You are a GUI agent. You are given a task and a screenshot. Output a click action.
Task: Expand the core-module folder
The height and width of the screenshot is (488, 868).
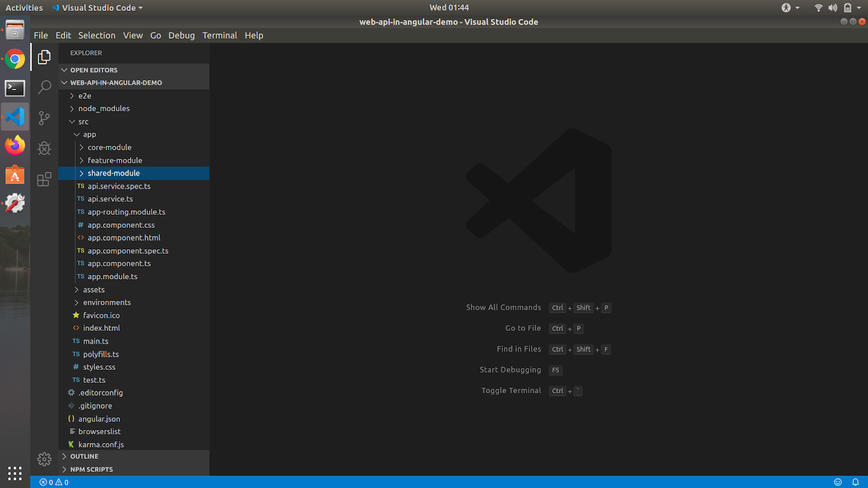click(134, 147)
